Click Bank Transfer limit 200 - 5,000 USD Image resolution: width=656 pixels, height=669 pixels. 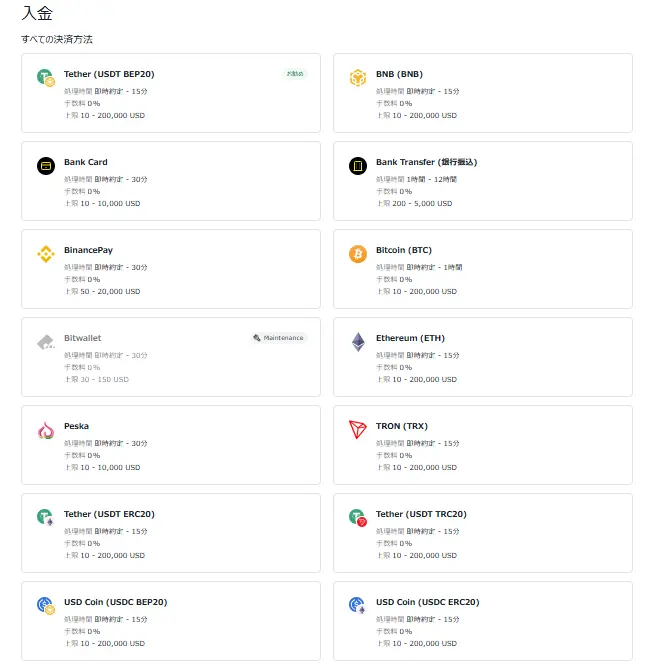click(414, 204)
